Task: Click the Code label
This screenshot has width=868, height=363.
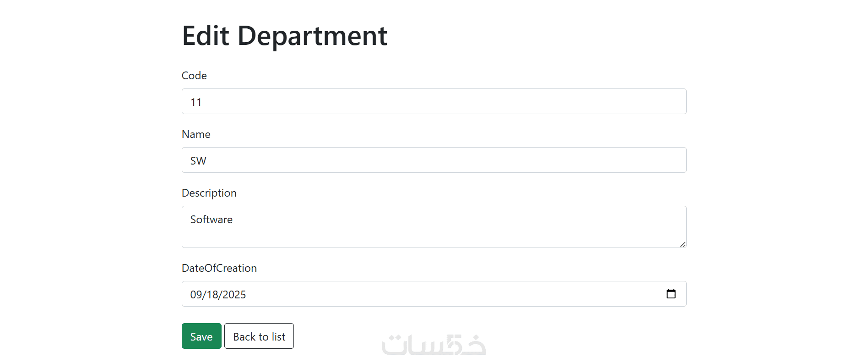Action: [x=194, y=76]
